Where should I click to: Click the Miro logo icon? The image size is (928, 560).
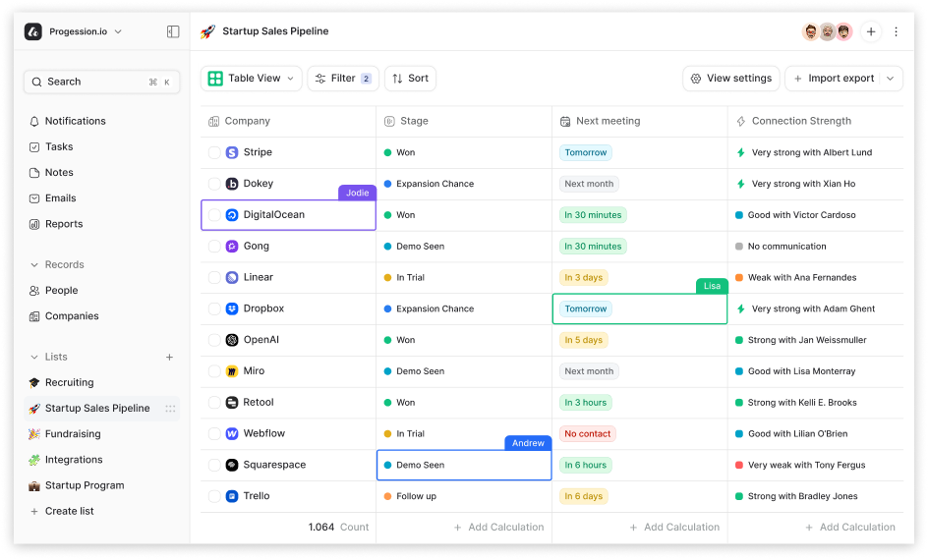coord(232,371)
